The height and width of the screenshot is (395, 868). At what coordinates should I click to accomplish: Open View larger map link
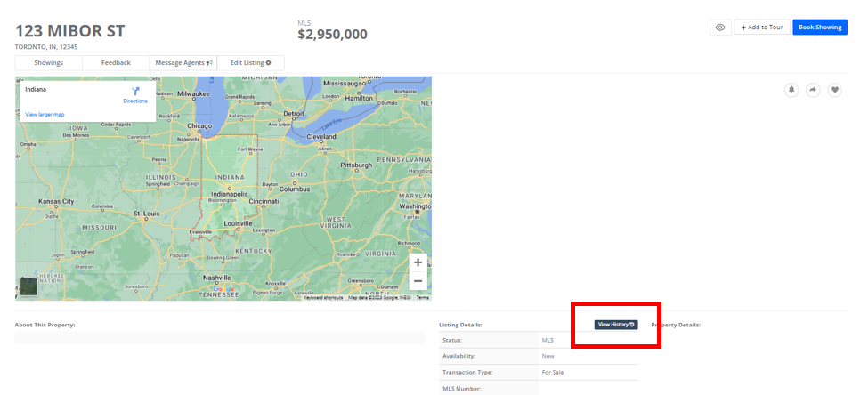(45, 115)
